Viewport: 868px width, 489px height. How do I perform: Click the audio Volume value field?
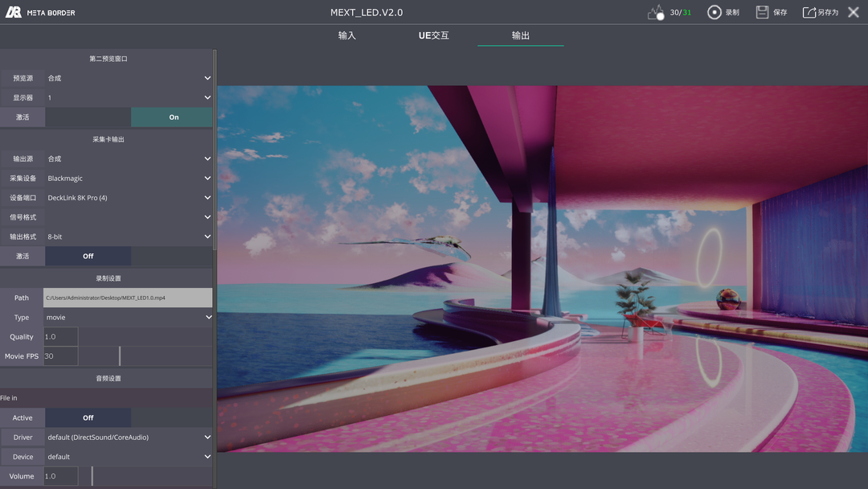61,476
